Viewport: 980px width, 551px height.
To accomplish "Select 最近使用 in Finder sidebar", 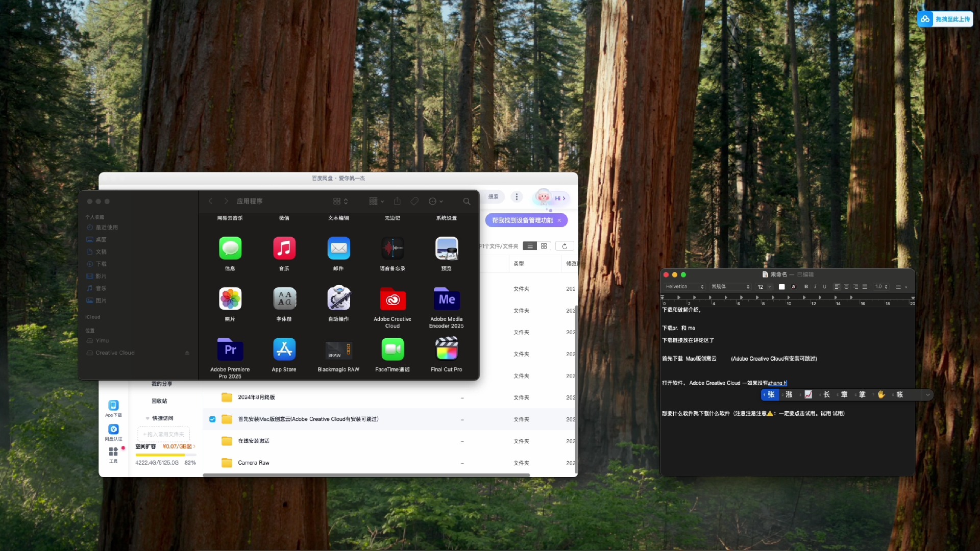I will pos(102,228).
